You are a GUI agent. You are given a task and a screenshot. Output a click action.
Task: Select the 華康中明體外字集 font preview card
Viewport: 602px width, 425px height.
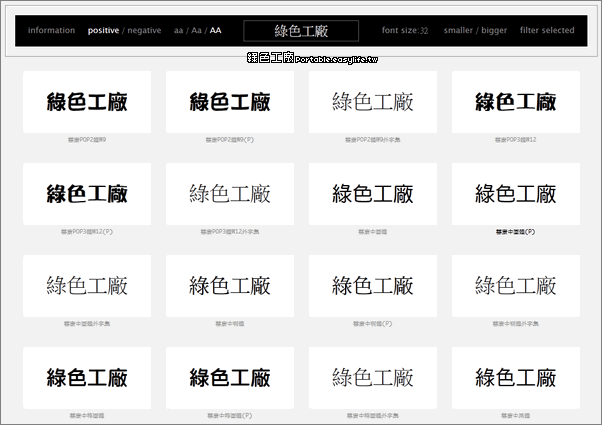pos(516,286)
